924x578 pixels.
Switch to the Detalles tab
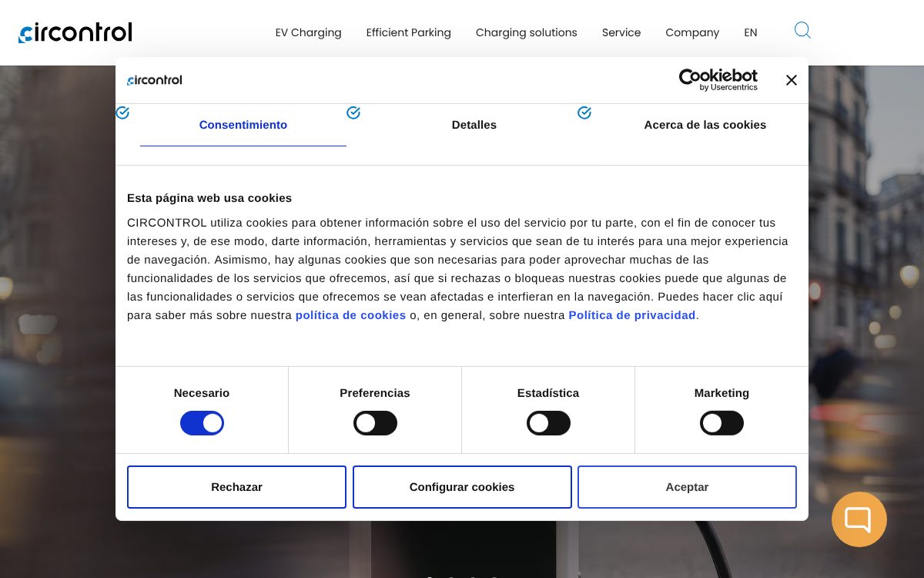(474, 125)
